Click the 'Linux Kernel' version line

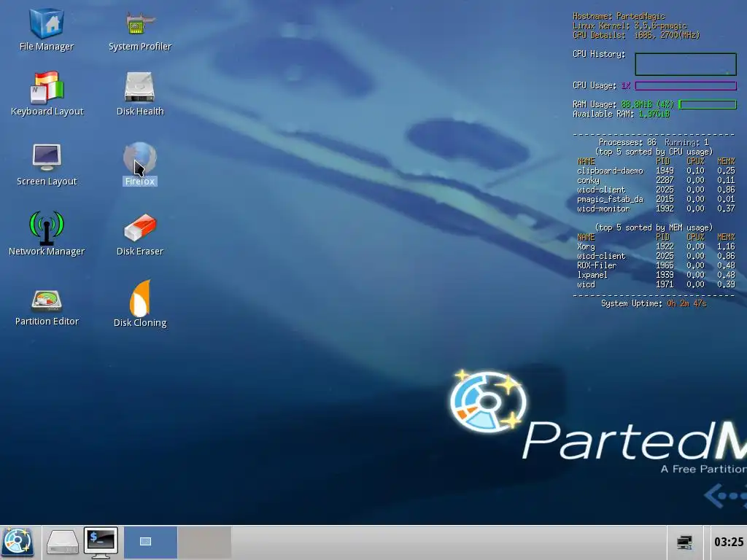click(x=630, y=26)
